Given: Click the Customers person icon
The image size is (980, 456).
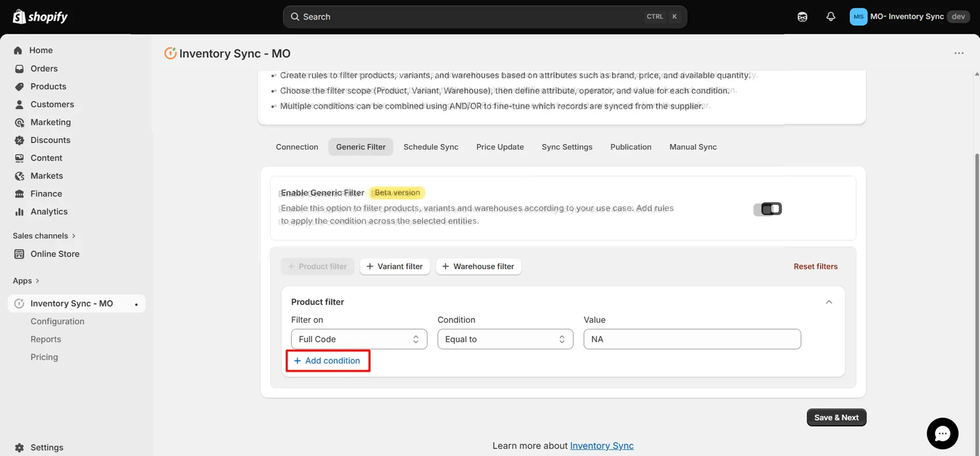Looking at the screenshot, I should 19,104.
